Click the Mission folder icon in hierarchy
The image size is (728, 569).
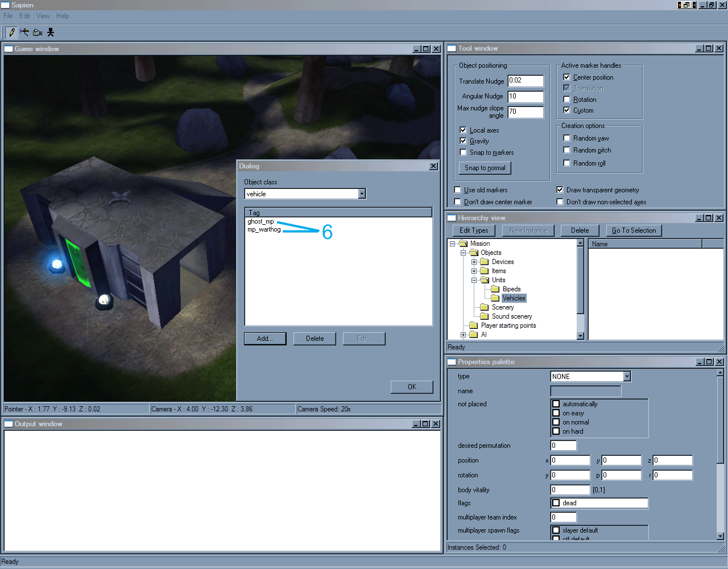463,244
